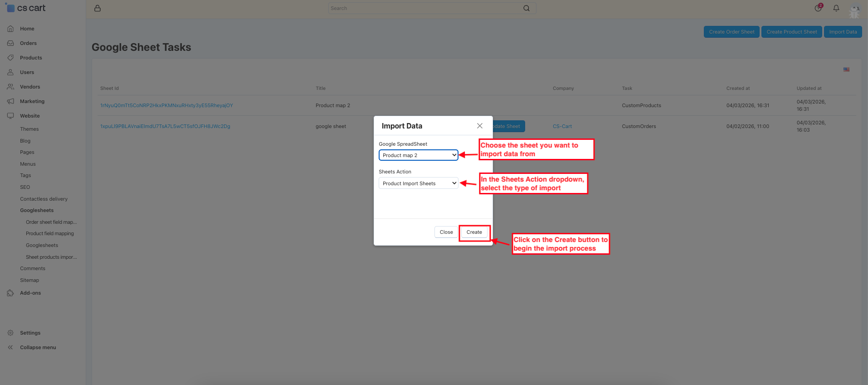Open Vendors in the sidebar
Viewport: 868px width, 385px height.
30,87
